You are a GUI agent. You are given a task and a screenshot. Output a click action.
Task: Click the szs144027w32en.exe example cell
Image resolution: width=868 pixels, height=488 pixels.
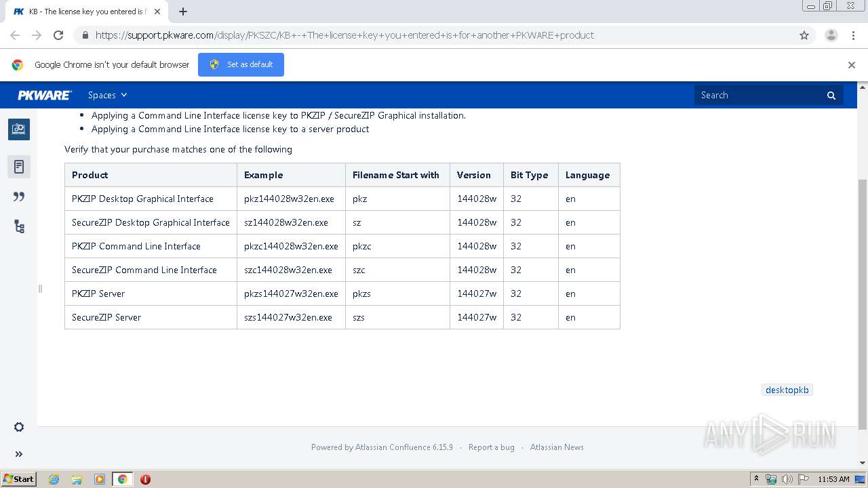[291, 317]
